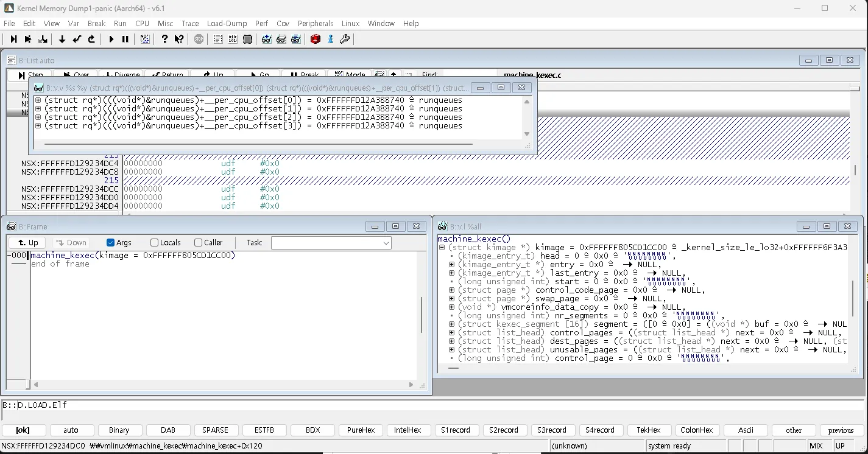
Task: Click the Go (play) toolbar icon
Action: 111,40
